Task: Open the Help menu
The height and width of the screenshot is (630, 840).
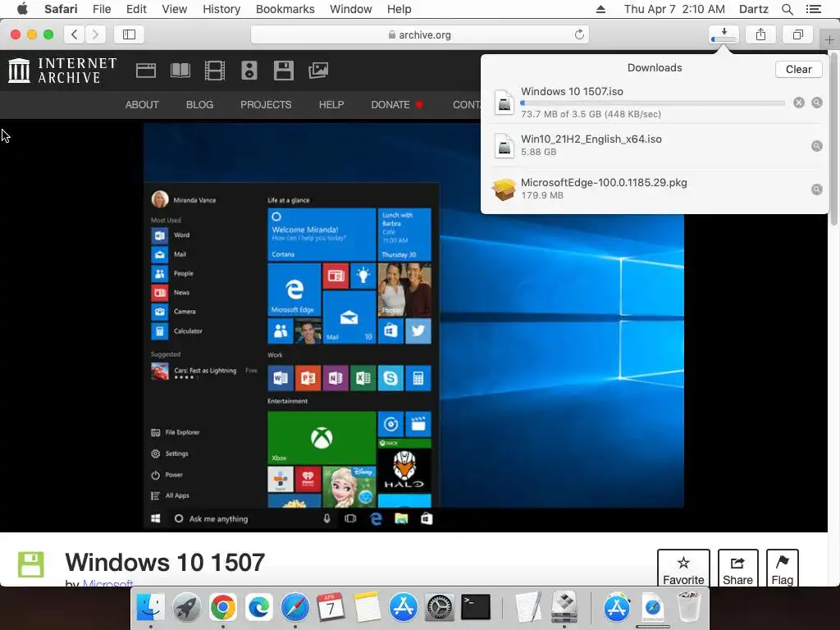Action: (399, 9)
